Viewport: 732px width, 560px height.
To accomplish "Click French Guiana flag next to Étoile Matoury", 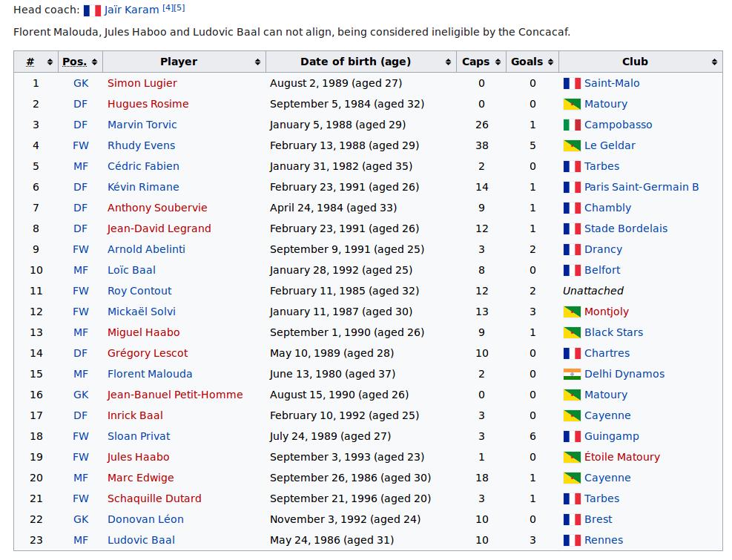I will [x=572, y=457].
